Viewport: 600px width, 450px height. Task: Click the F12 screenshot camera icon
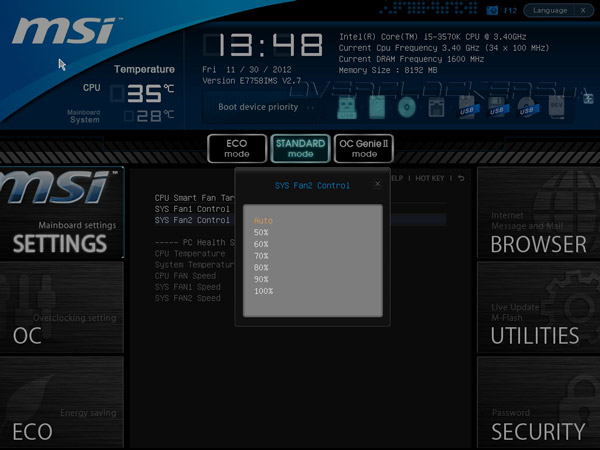(x=492, y=10)
